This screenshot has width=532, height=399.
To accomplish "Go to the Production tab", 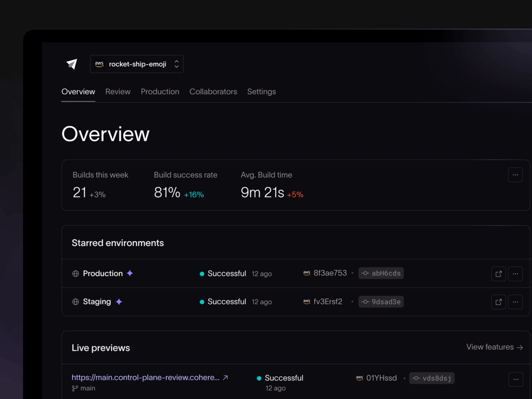I will tap(160, 92).
